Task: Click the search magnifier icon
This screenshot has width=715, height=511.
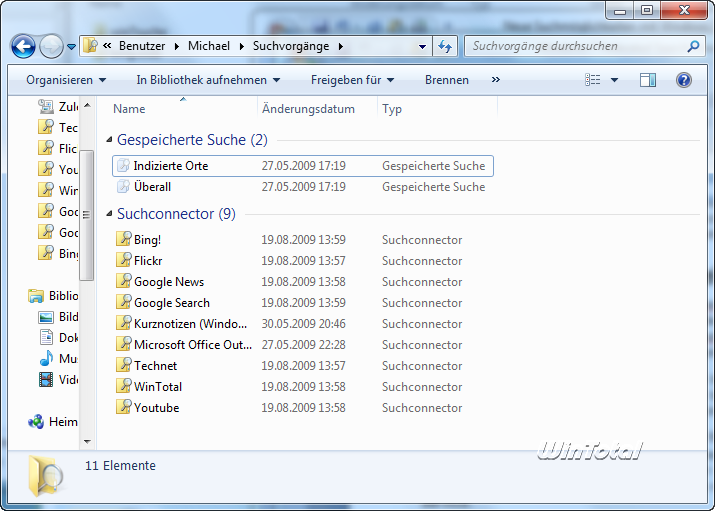Action: (x=694, y=46)
